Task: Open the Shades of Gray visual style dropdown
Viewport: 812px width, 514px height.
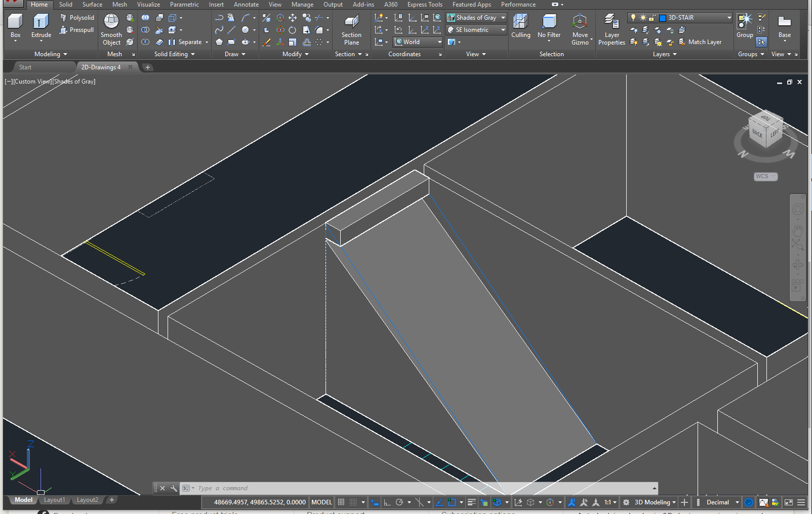Action: click(x=476, y=18)
